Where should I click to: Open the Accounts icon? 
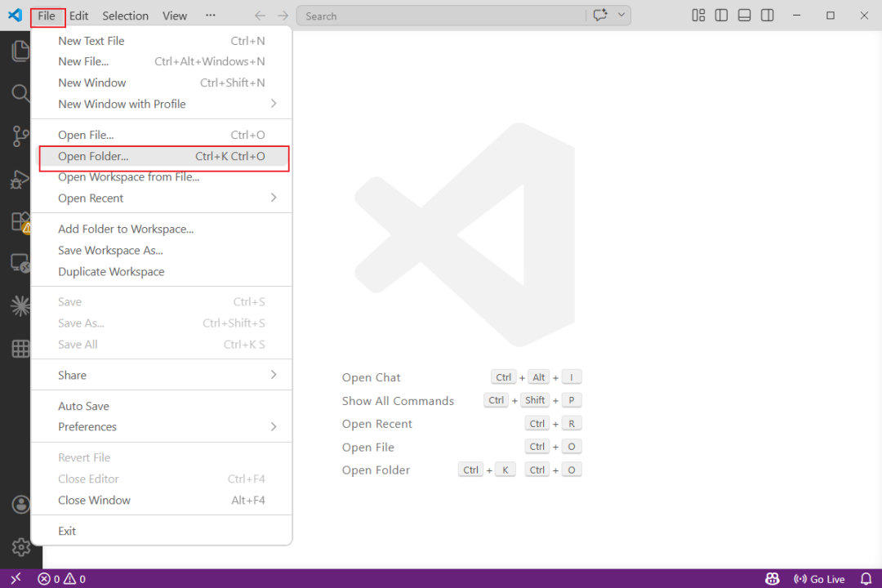tap(20, 505)
